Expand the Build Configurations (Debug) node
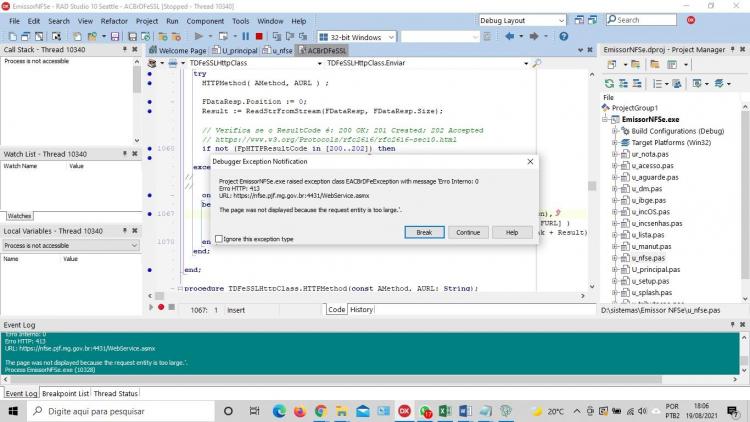Image resolution: width=750 pixels, height=422 pixels. click(615, 131)
